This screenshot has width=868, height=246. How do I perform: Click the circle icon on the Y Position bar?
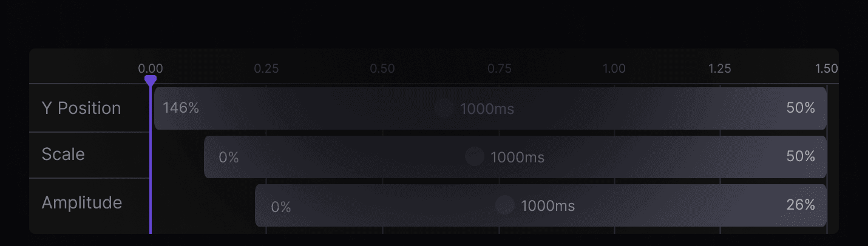click(x=444, y=108)
